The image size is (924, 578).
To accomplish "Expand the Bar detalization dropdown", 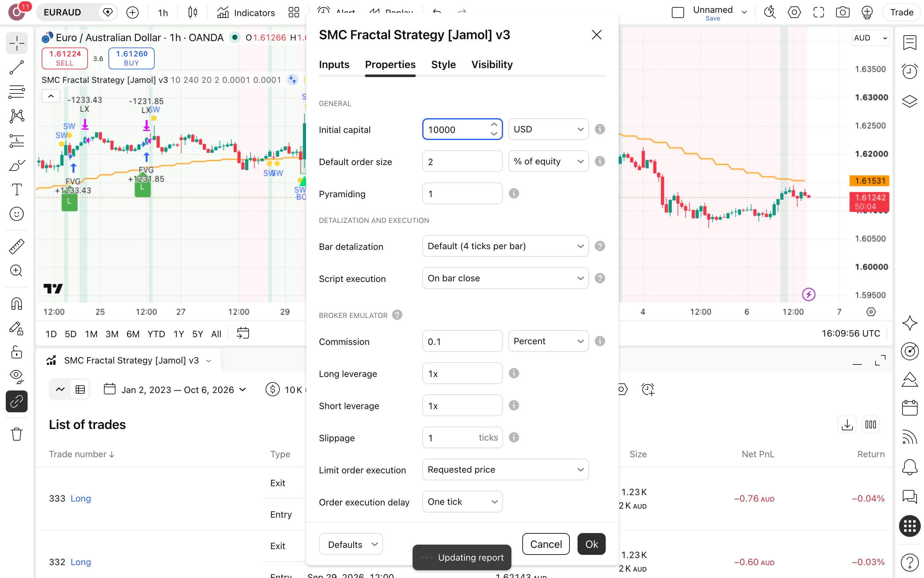I will point(505,246).
